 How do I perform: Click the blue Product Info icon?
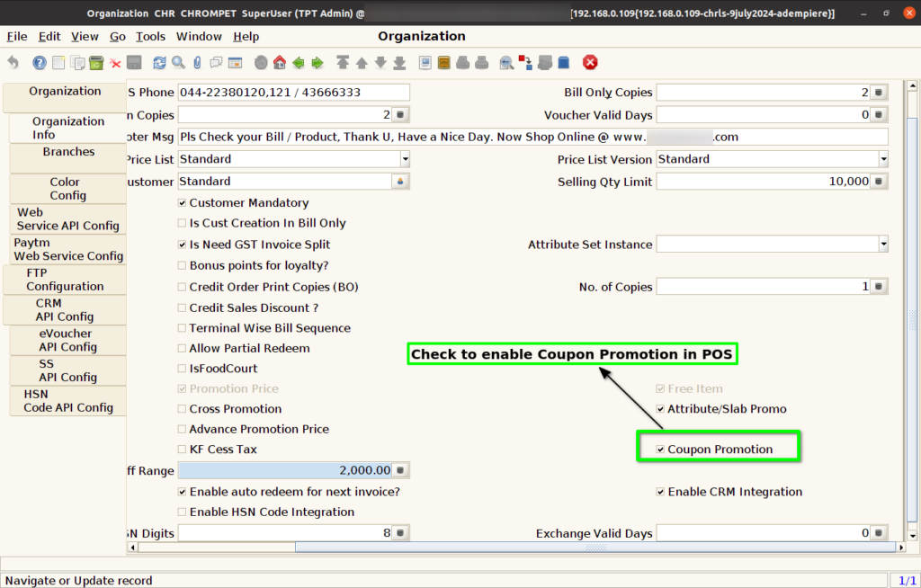coord(564,62)
